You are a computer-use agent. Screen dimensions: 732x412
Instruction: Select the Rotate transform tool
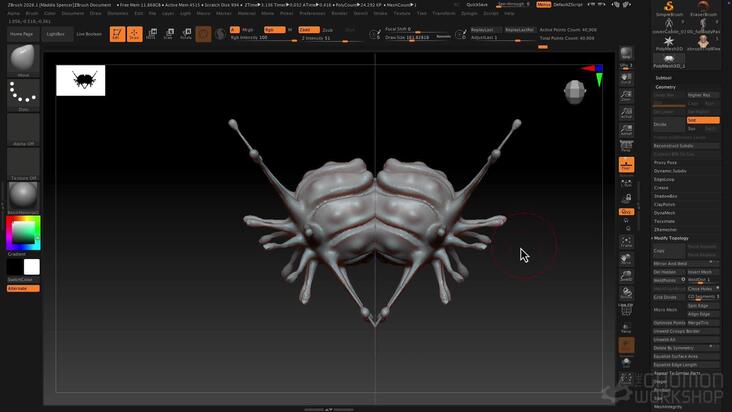pos(186,34)
